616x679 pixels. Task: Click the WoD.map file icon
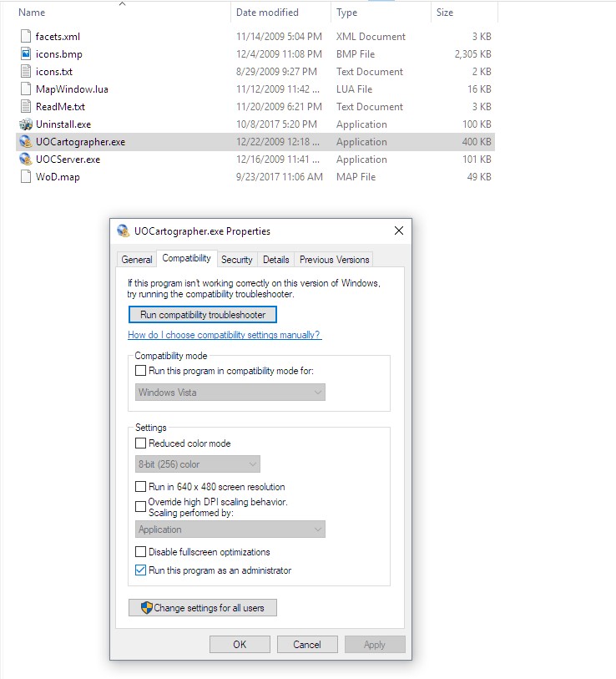point(26,177)
